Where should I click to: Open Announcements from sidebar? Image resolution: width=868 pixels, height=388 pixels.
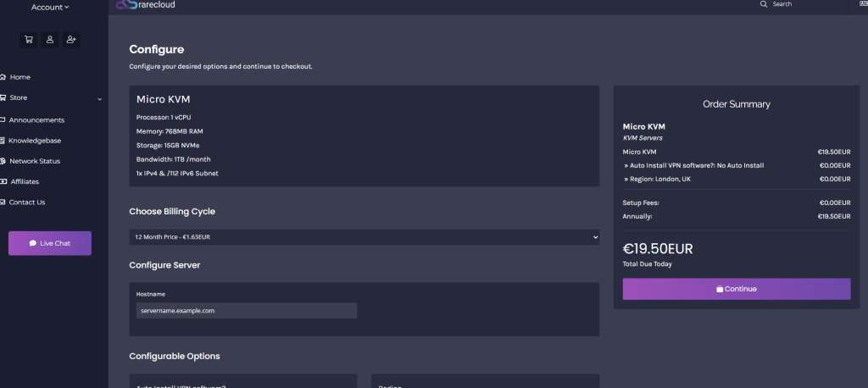36,120
